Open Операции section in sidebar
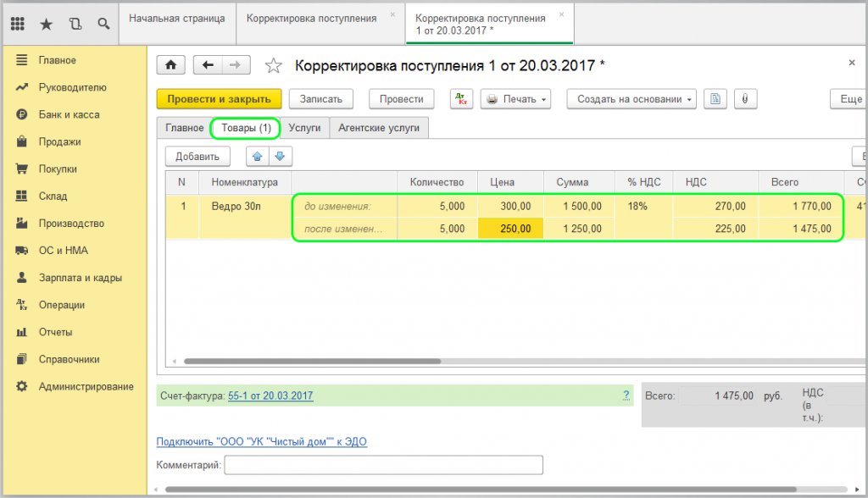The image size is (868, 498). tap(61, 305)
